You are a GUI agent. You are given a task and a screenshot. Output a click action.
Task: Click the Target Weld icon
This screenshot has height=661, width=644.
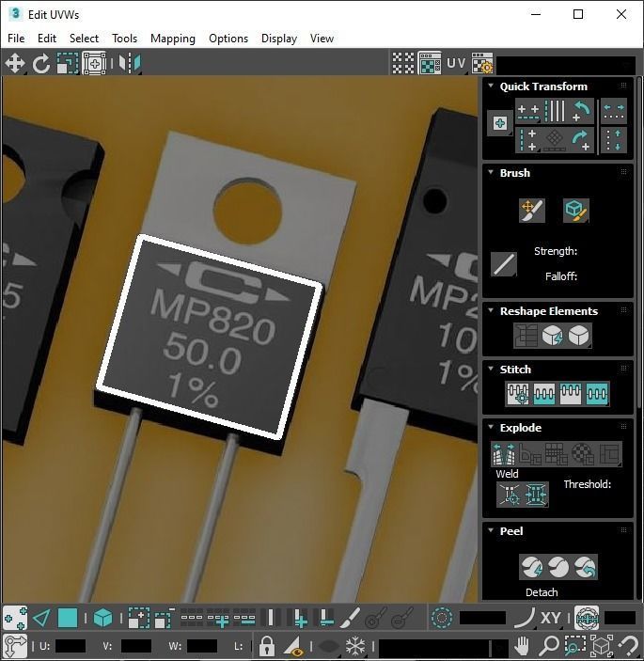tap(510, 494)
